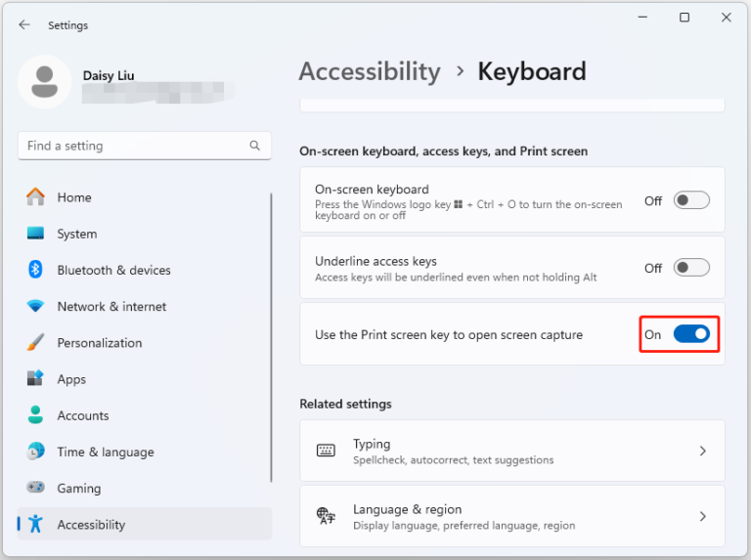
Task: Select Apps in the sidebar
Action: 71,379
